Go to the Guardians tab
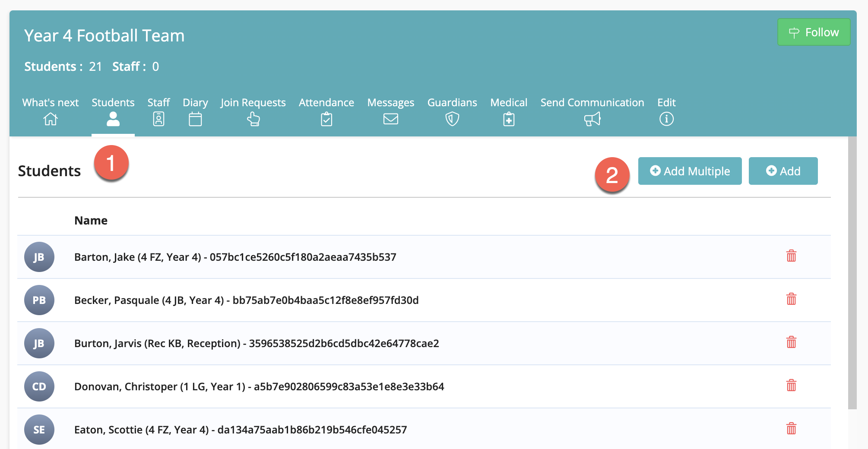The height and width of the screenshot is (449, 868). pyautogui.click(x=452, y=102)
